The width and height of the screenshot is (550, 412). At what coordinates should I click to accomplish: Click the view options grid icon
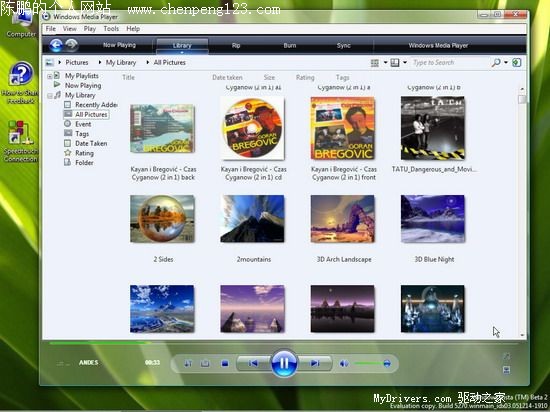click(x=375, y=63)
